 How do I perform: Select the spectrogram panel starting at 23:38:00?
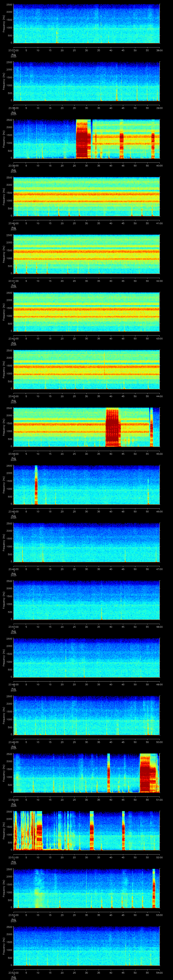pos(86,81)
